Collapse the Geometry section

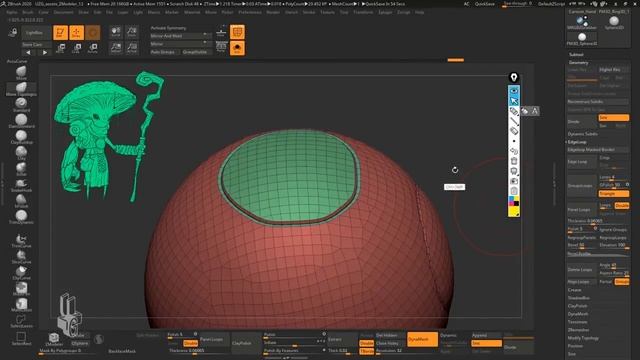pos(579,62)
